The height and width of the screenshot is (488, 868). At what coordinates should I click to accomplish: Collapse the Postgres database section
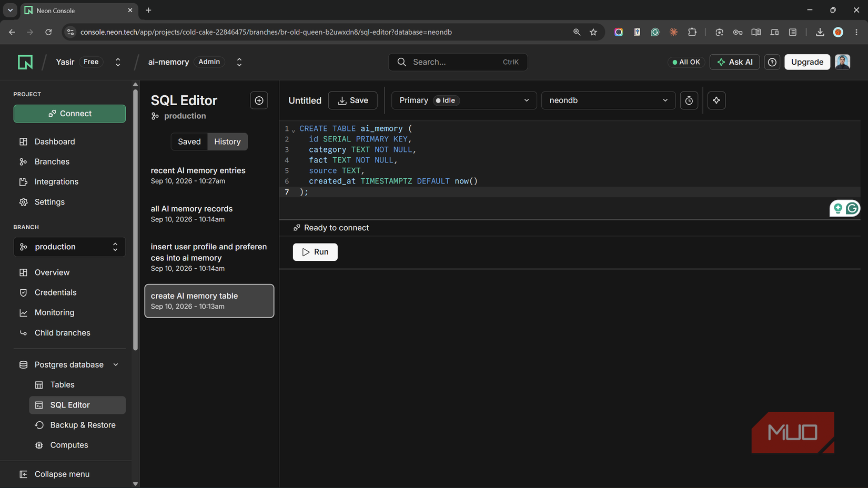(x=116, y=364)
